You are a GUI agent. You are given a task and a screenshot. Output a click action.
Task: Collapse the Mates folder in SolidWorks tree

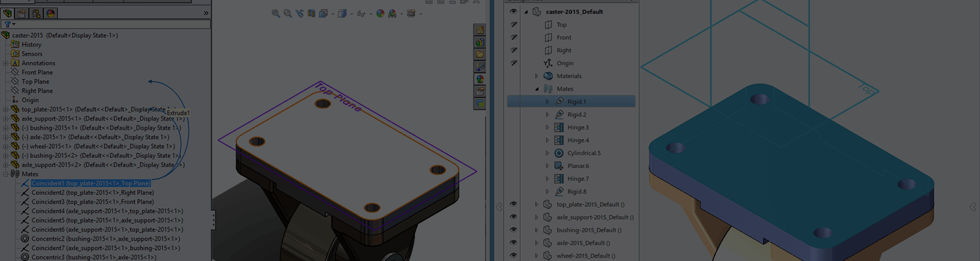pos(5,174)
